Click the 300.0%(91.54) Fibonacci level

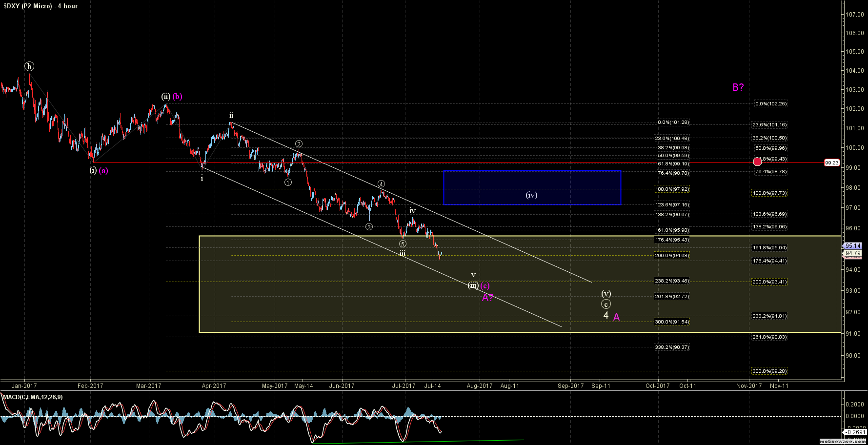pos(672,322)
